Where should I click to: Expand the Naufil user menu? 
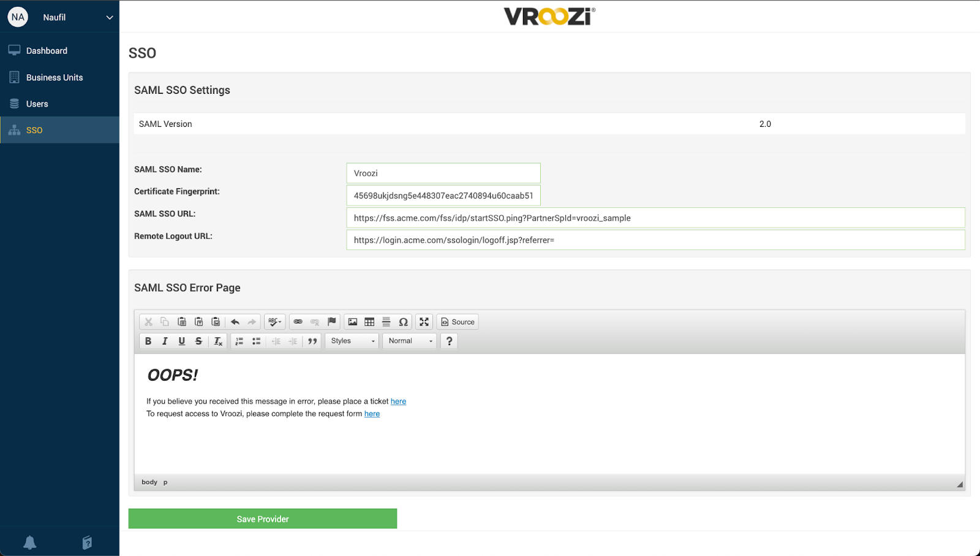(110, 17)
